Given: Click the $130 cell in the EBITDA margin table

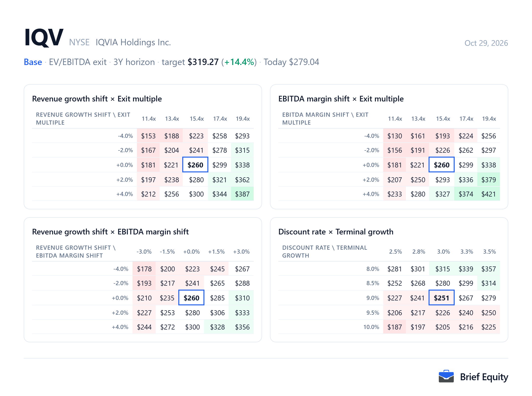Looking at the screenshot, I should [x=395, y=136].
